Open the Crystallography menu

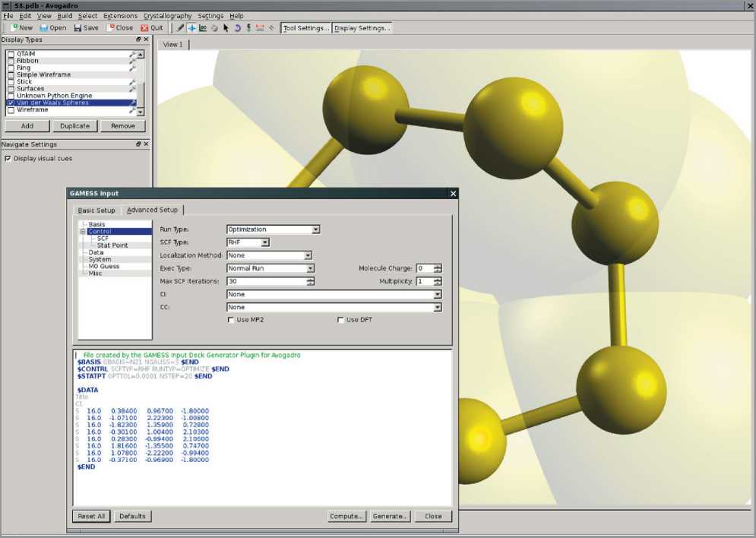tap(167, 16)
